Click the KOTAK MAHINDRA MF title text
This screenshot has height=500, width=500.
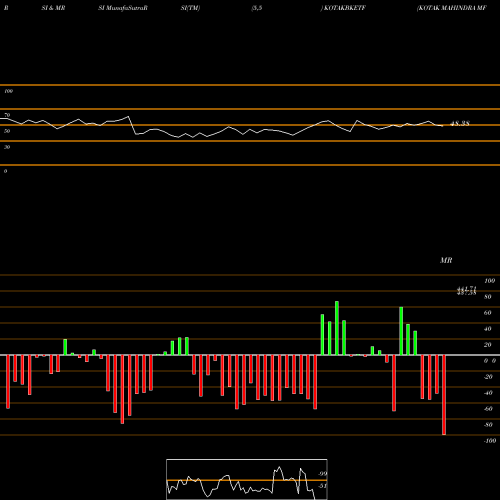click(452, 8)
